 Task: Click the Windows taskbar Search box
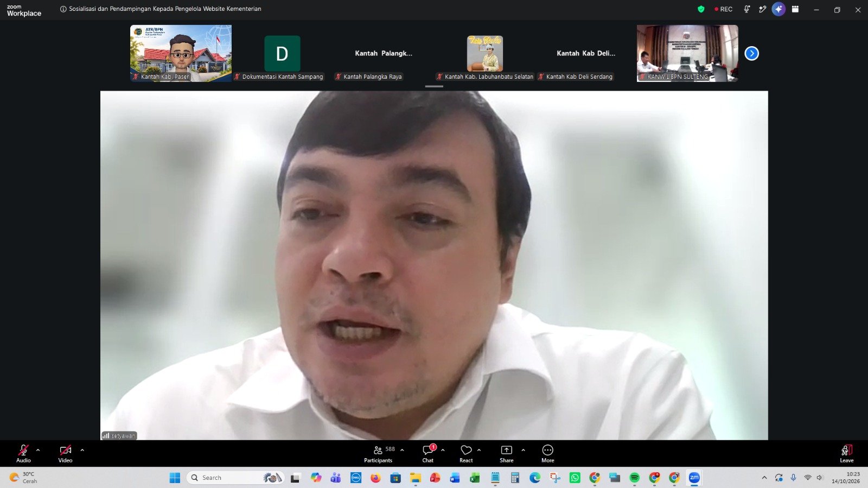pyautogui.click(x=235, y=478)
